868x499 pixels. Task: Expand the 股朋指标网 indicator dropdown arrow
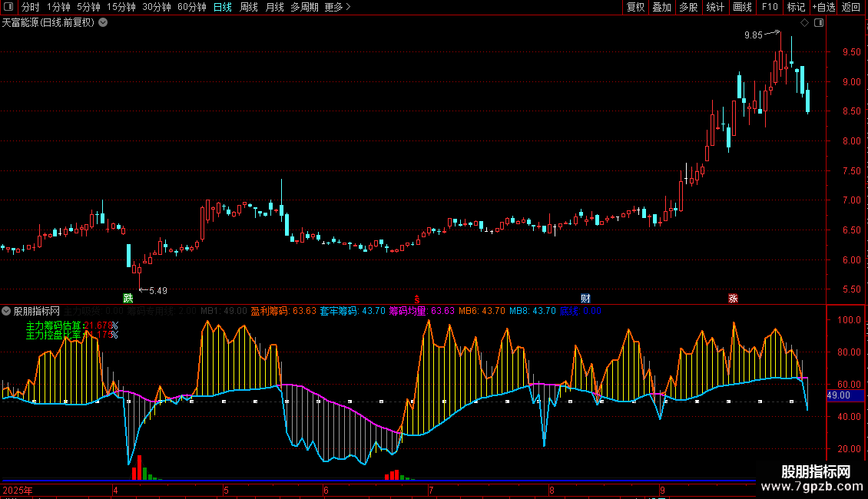pyautogui.click(x=7, y=311)
